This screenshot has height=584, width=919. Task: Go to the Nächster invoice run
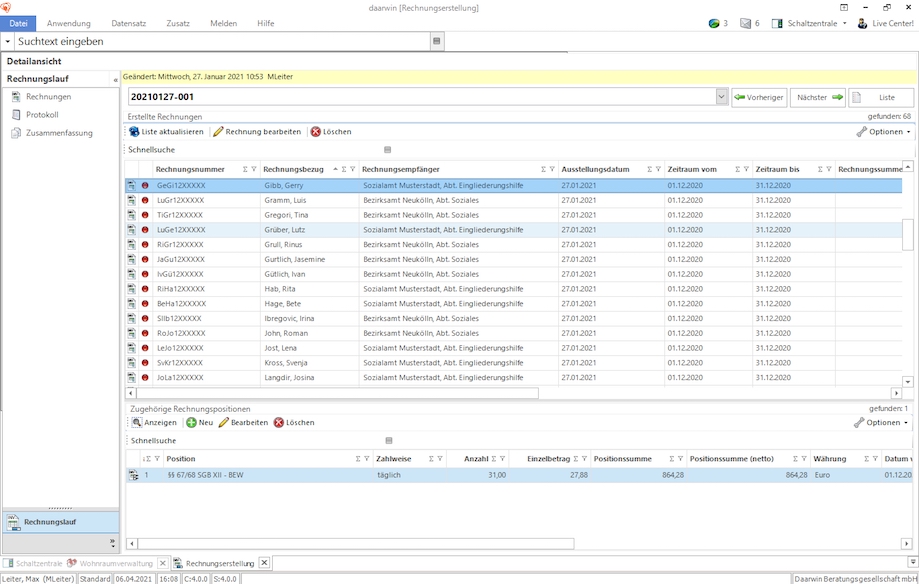pos(820,97)
